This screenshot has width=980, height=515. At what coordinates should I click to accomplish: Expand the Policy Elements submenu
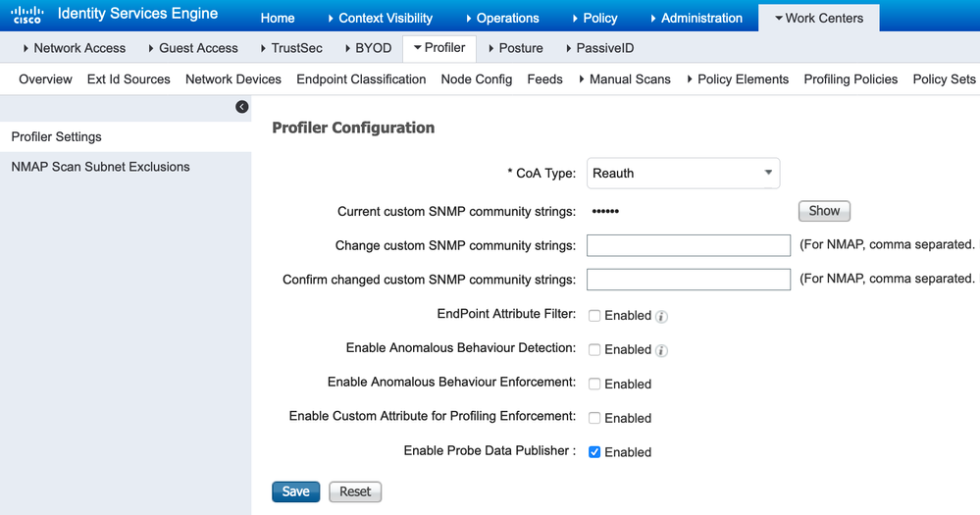tap(738, 79)
